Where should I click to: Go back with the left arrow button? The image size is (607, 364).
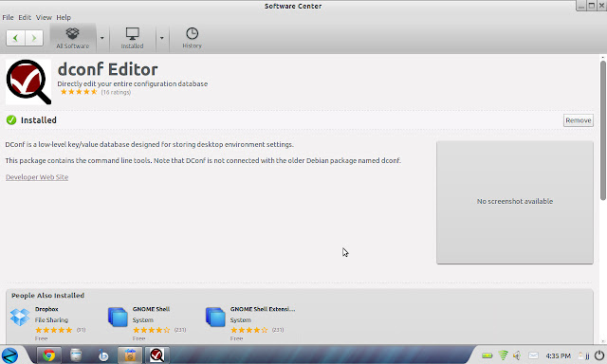pos(16,38)
